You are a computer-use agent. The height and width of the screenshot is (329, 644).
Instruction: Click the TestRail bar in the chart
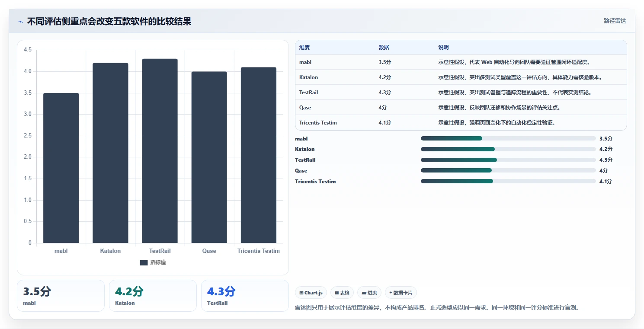pos(160,151)
